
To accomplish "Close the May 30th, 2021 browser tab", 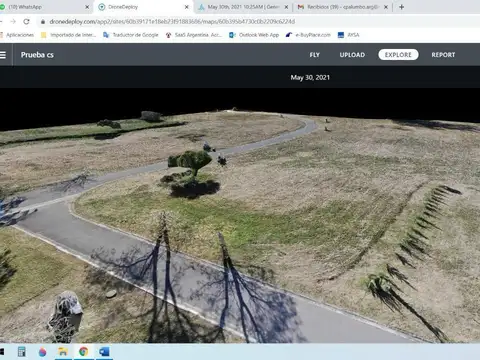I will pyautogui.click(x=286, y=7).
